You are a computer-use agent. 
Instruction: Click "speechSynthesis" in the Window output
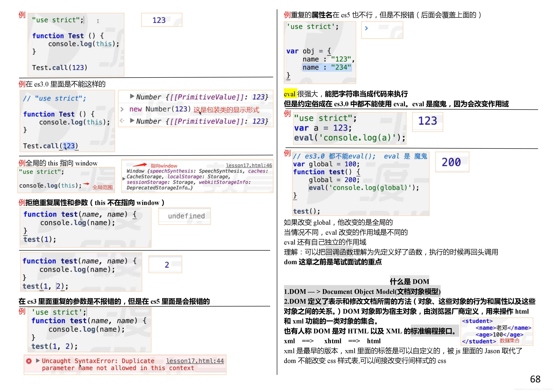172,171
